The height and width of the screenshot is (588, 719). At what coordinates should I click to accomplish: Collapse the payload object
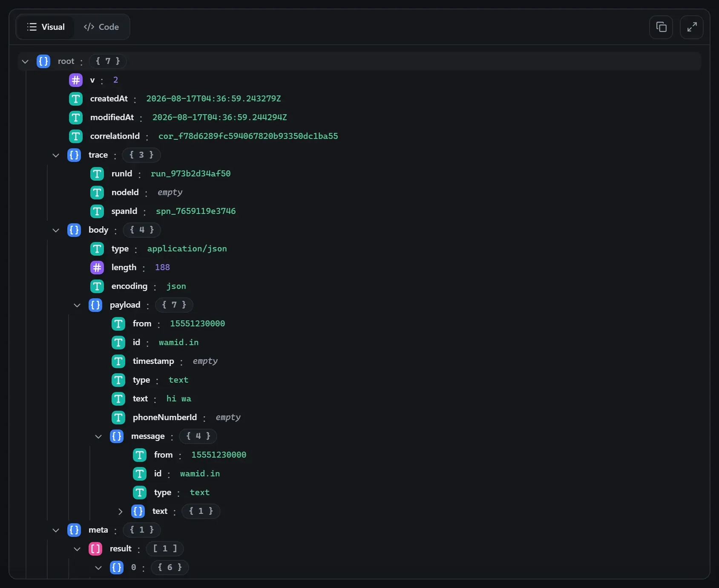click(x=77, y=305)
